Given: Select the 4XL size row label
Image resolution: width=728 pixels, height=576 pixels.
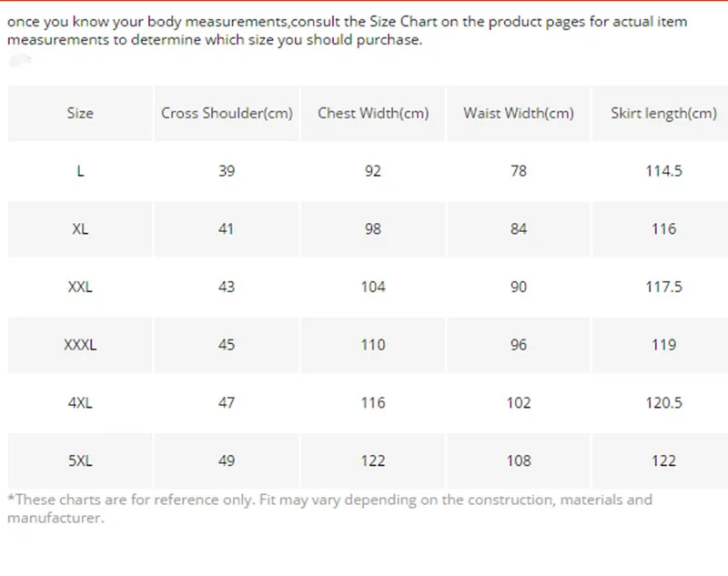Looking at the screenshot, I should (80, 403).
